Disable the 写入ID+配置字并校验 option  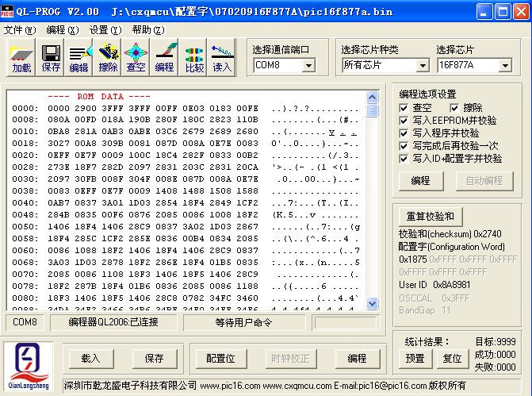[x=405, y=159]
